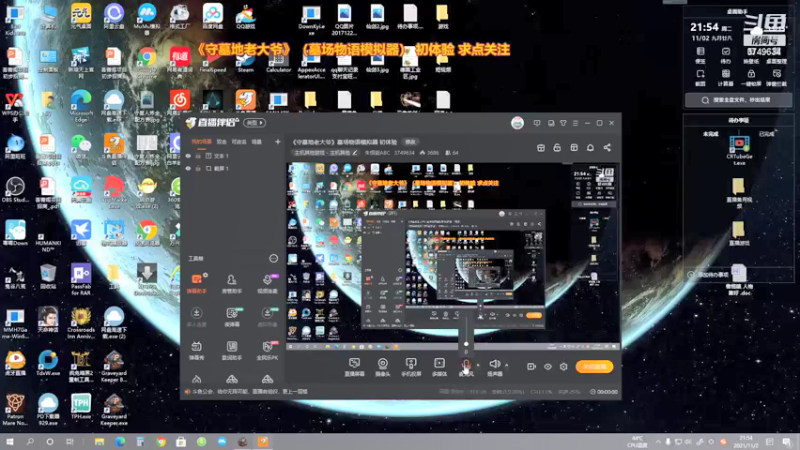Open the 视频连麦 tool
This screenshot has height=450, width=800.
[x=267, y=283]
